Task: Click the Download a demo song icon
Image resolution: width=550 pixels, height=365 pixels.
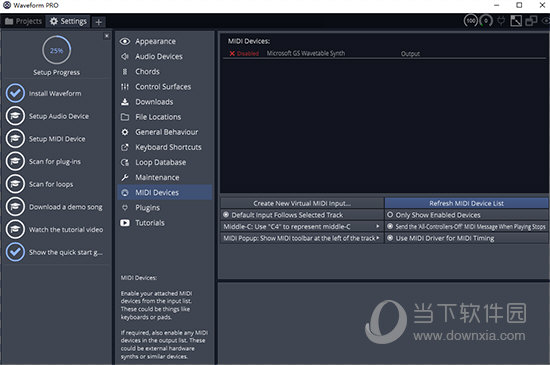Action: [x=15, y=207]
